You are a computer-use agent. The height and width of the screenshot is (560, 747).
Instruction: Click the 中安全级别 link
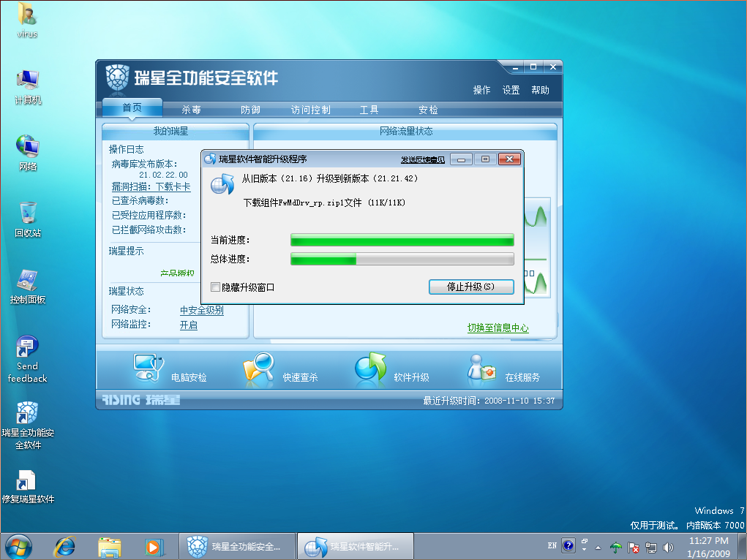[201, 311]
